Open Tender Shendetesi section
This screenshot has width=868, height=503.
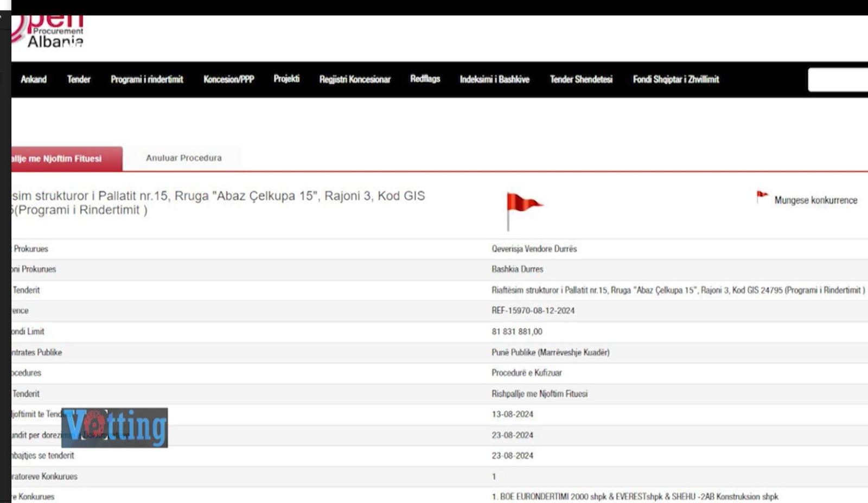[581, 79]
